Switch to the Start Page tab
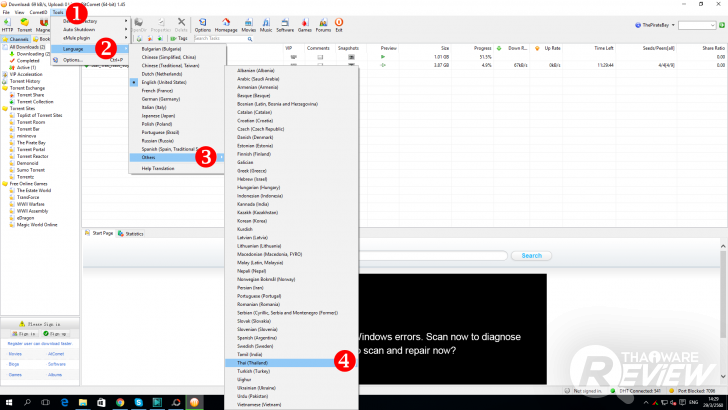Image resolution: width=728 pixels, height=410 pixels. tap(99, 233)
